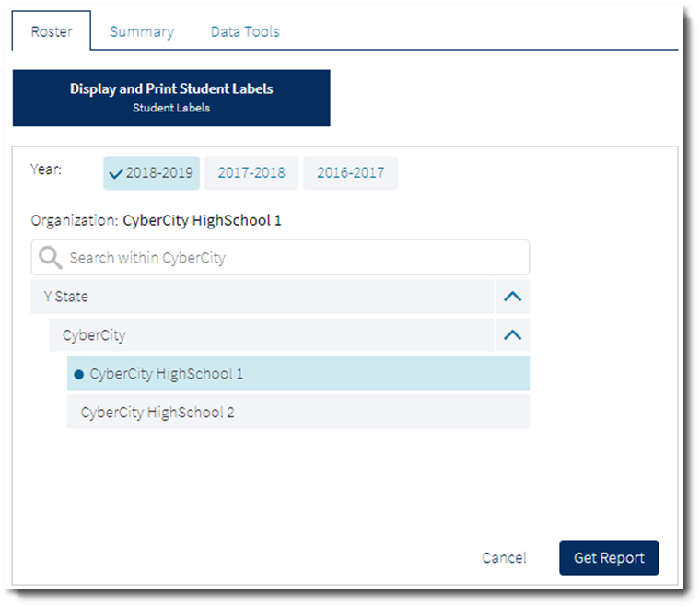Select the CyberCity district row
Screen dimensions: 700x607
[x=272, y=335]
